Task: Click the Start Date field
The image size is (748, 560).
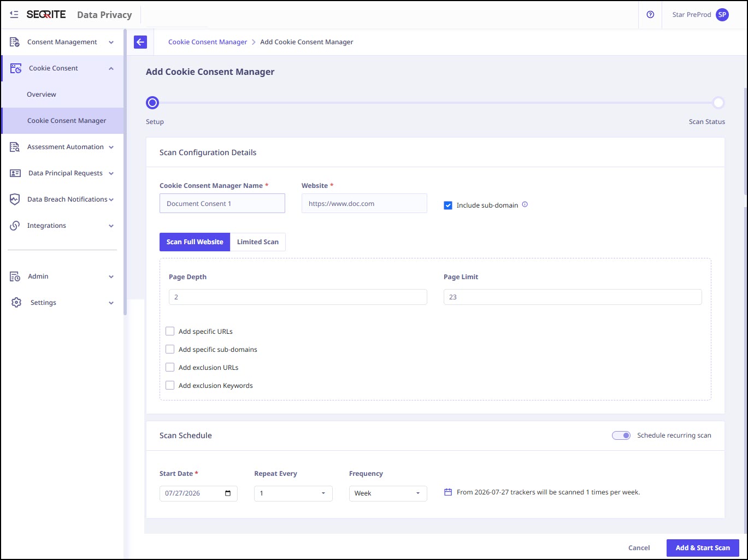Action: pyautogui.click(x=198, y=493)
